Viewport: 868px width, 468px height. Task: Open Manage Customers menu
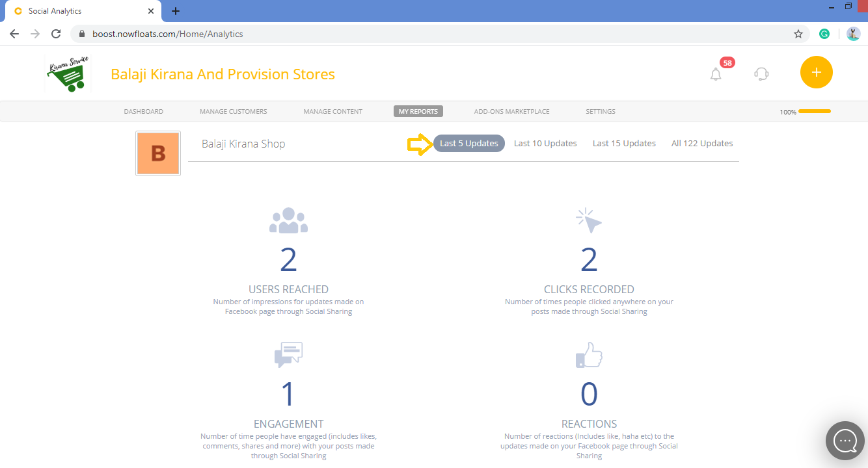233,112
